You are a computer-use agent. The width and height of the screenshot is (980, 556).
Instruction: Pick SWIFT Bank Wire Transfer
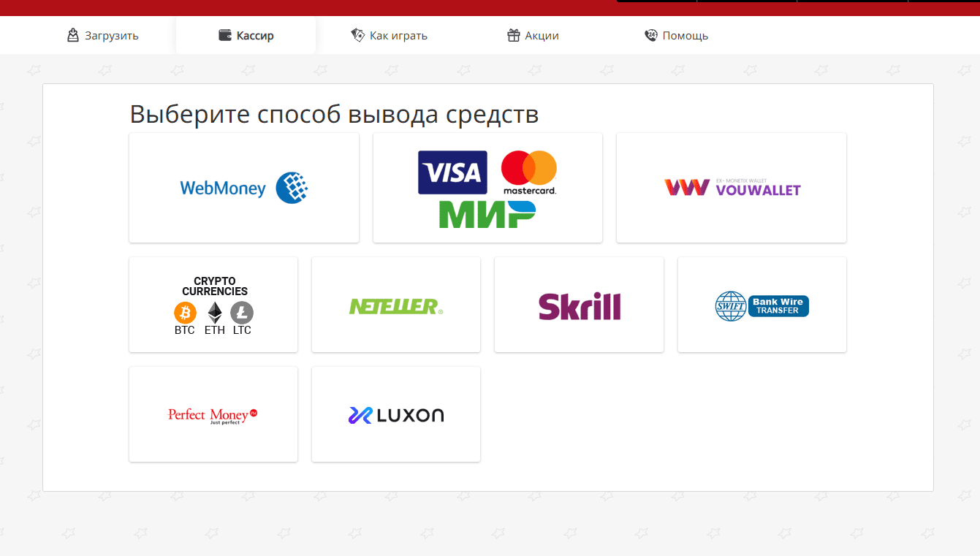point(762,305)
